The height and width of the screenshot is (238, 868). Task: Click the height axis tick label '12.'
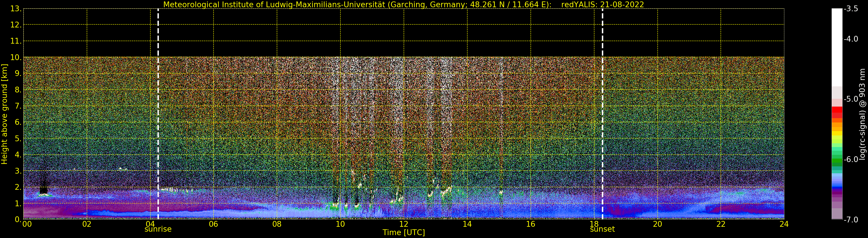pyautogui.click(x=16, y=25)
